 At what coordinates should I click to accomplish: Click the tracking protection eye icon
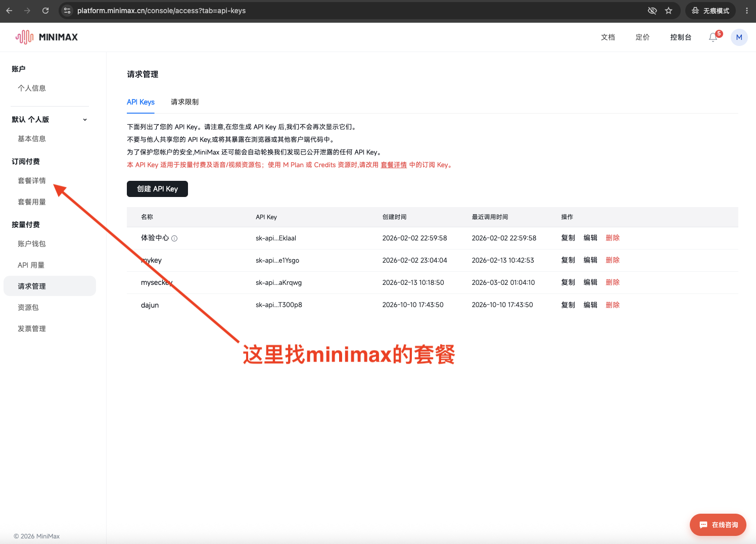652,11
